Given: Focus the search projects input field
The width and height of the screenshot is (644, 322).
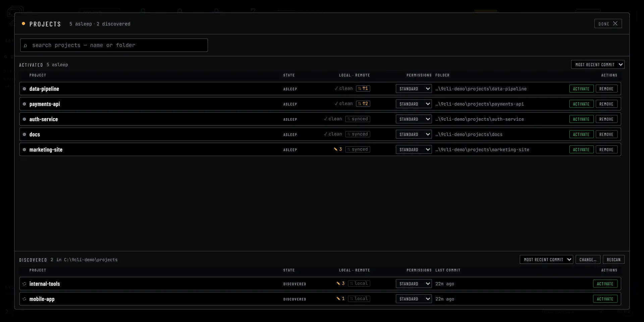Looking at the screenshot, I should tap(114, 45).
